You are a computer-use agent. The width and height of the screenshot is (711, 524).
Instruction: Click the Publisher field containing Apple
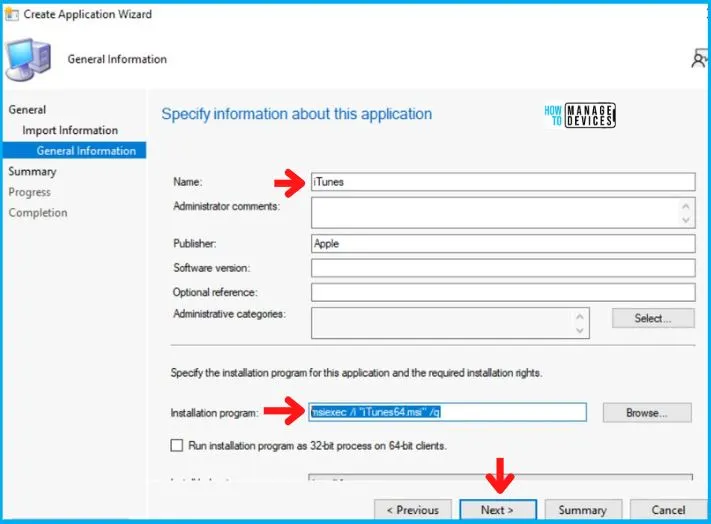coord(503,243)
